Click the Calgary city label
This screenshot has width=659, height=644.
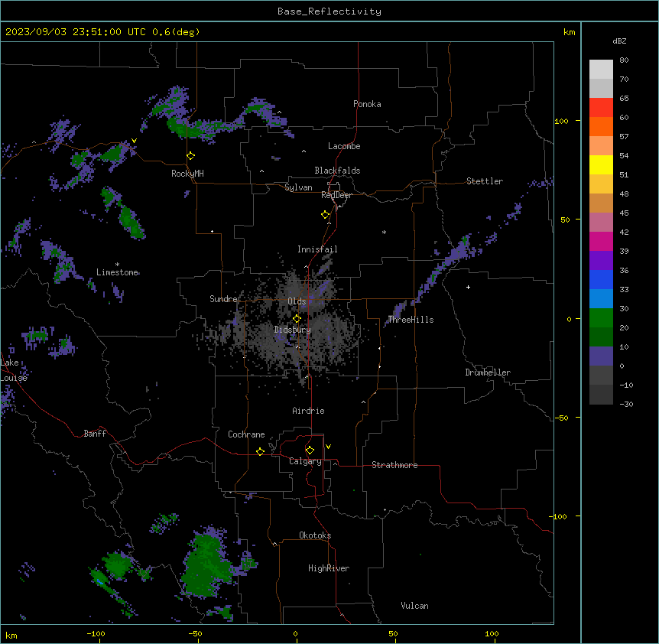(305, 461)
